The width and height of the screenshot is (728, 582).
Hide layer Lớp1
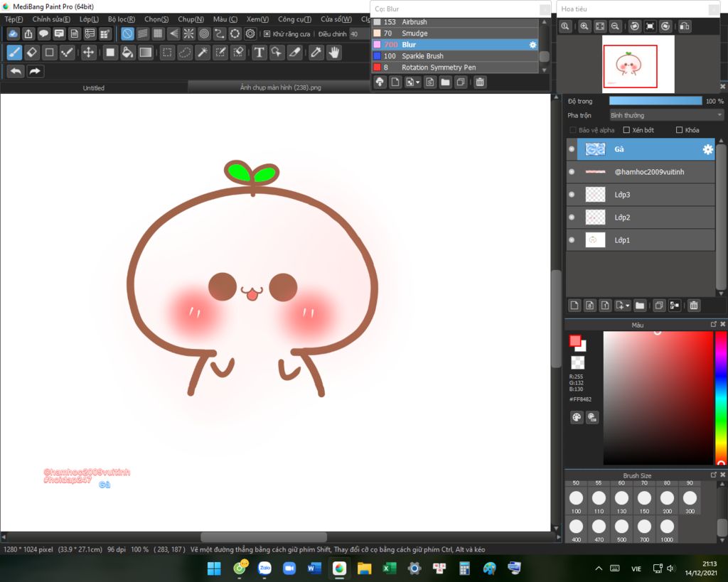tap(572, 240)
